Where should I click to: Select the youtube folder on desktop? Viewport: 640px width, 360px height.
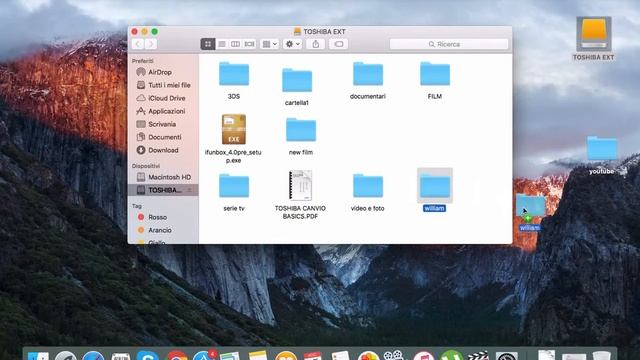click(602, 149)
